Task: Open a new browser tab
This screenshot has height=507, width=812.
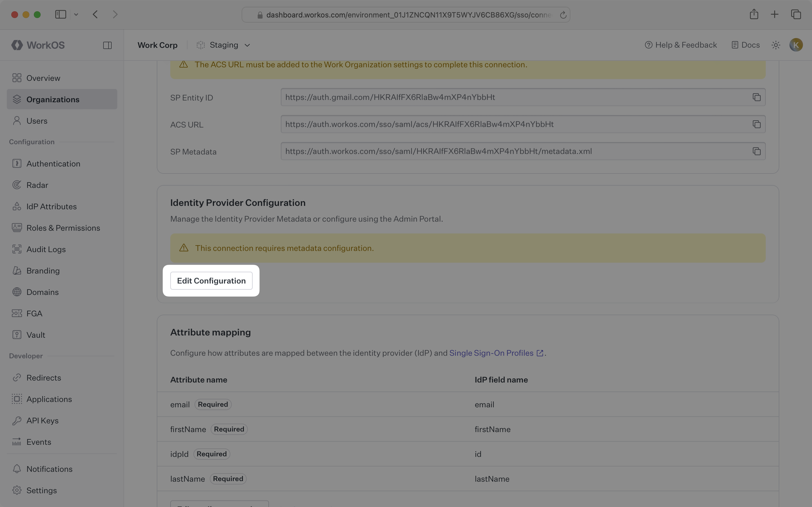Action: (x=775, y=14)
